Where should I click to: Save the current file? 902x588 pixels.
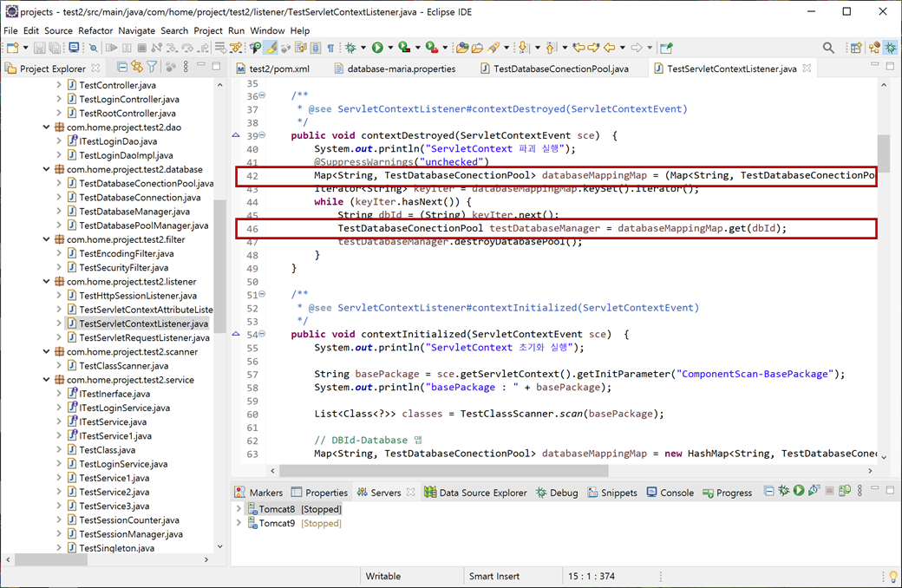click(40, 48)
